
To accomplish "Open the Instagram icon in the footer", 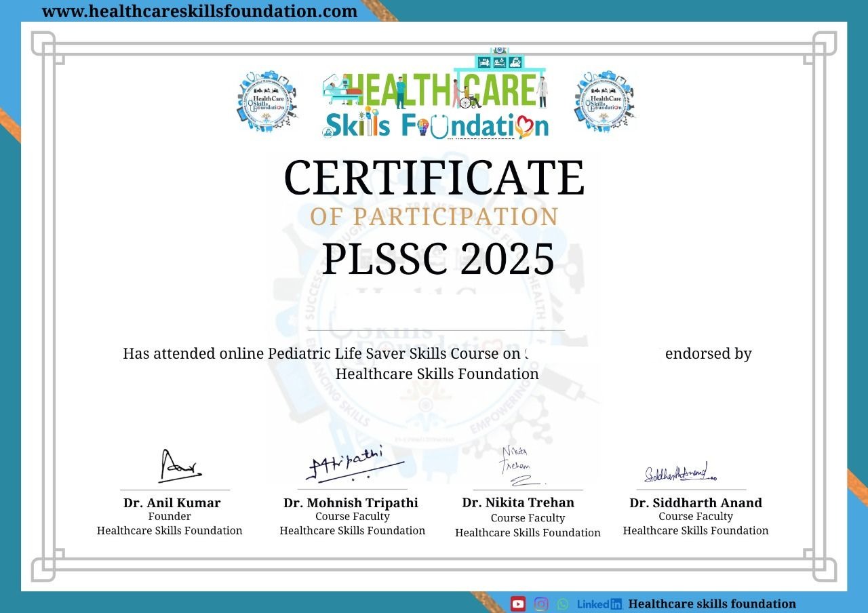I will 541,604.
